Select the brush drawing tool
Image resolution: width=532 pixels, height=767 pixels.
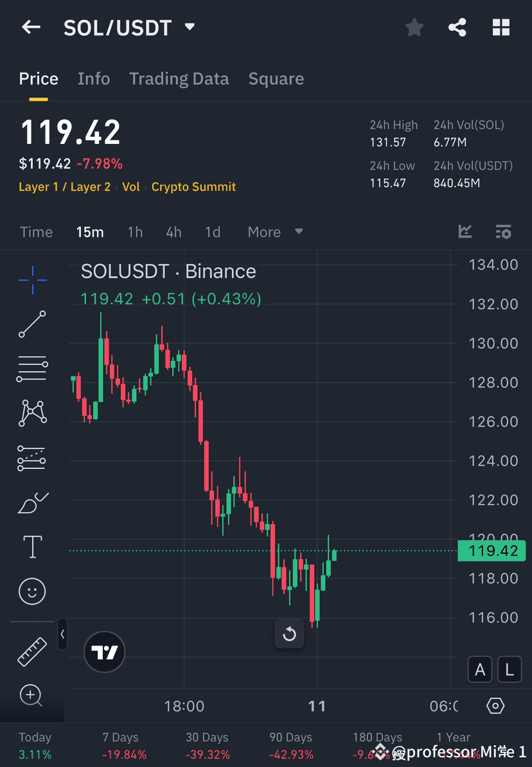[32, 502]
